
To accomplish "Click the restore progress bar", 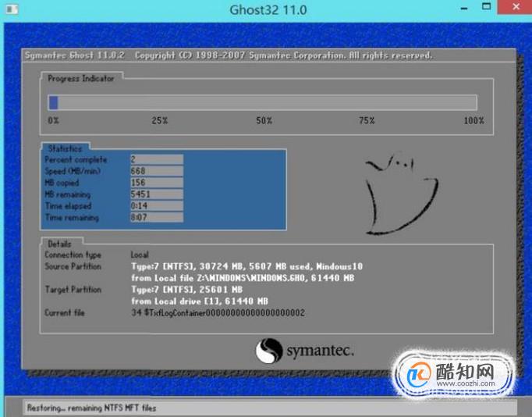I will (263, 102).
